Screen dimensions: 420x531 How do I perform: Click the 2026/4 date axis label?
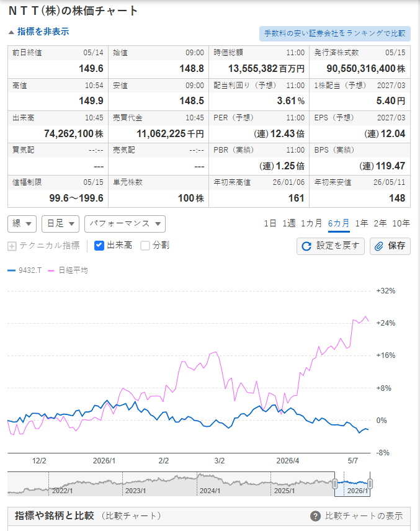point(288,461)
